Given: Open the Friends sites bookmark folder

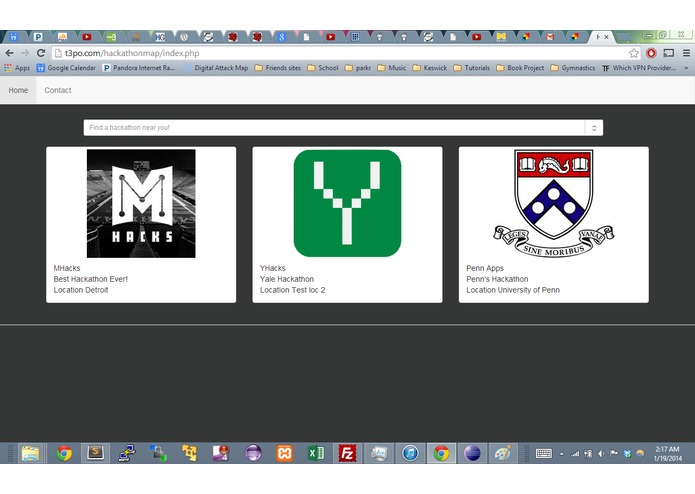Looking at the screenshot, I should [x=277, y=68].
